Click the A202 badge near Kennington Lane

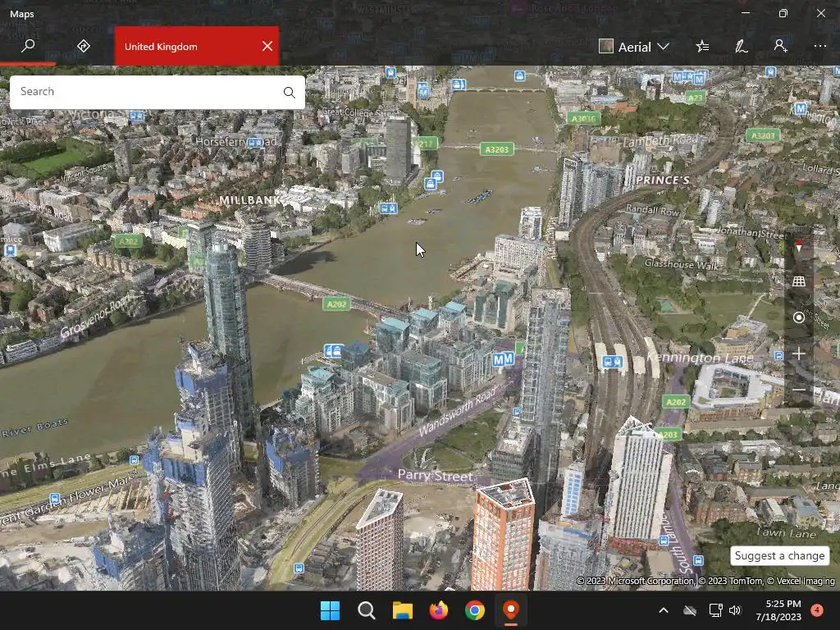coord(676,401)
